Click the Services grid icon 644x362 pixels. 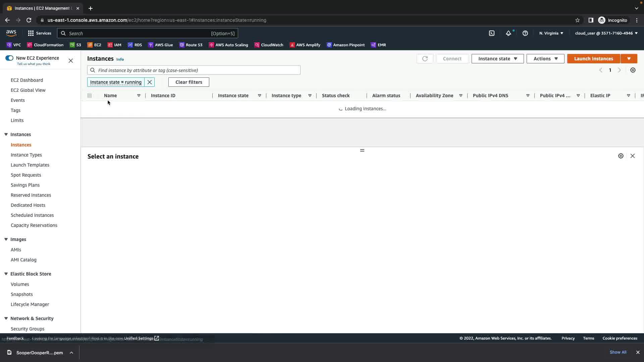pyautogui.click(x=31, y=33)
